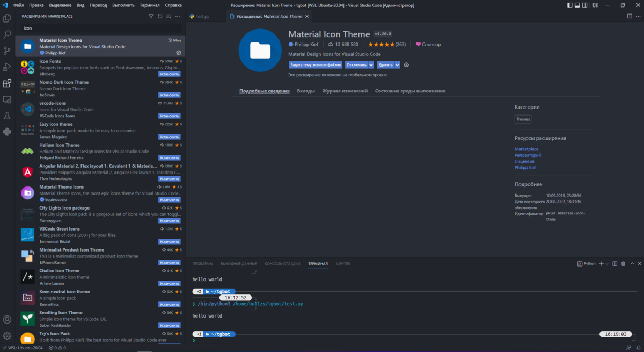Open the Extensions view icon
Screen dimensions: 644x352
click(7, 83)
